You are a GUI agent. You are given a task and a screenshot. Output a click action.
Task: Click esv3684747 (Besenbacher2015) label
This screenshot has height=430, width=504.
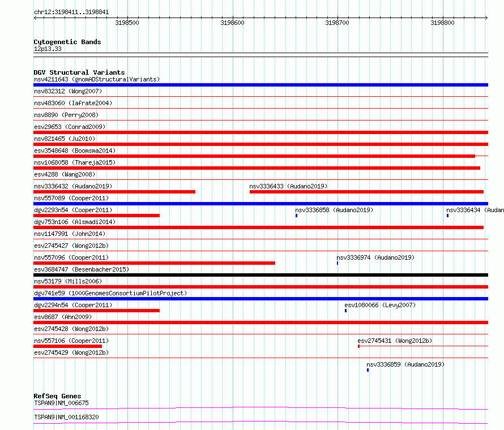(82, 269)
